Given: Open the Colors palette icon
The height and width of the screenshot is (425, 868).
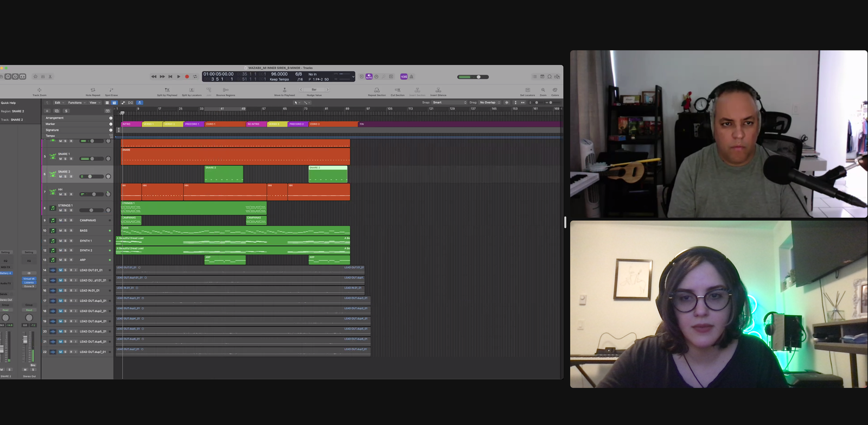Looking at the screenshot, I should click(x=554, y=90).
